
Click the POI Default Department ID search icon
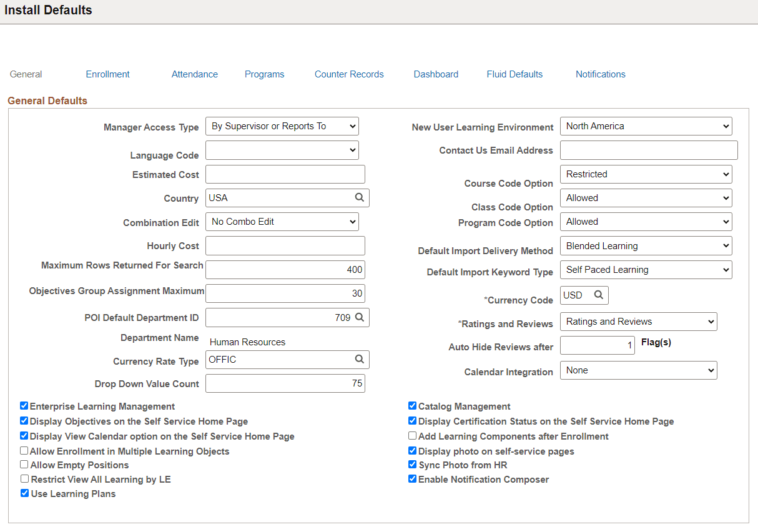click(360, 317)
